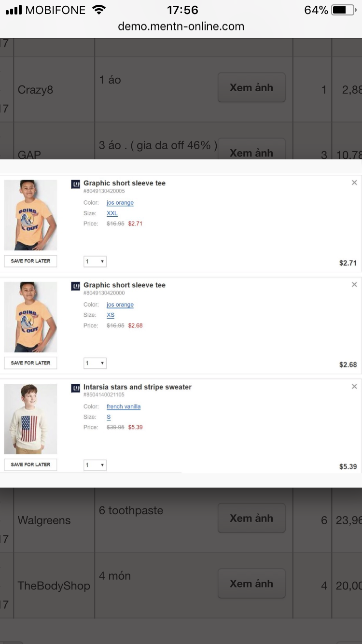
Task: Open the first orange tee thumbnail
Action: [x=30, y=215]
